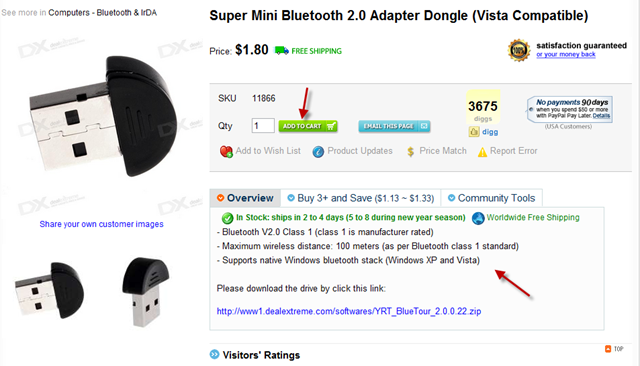
Task: Click the Worldwide Free Shipping globe icon
Action: 478,218
